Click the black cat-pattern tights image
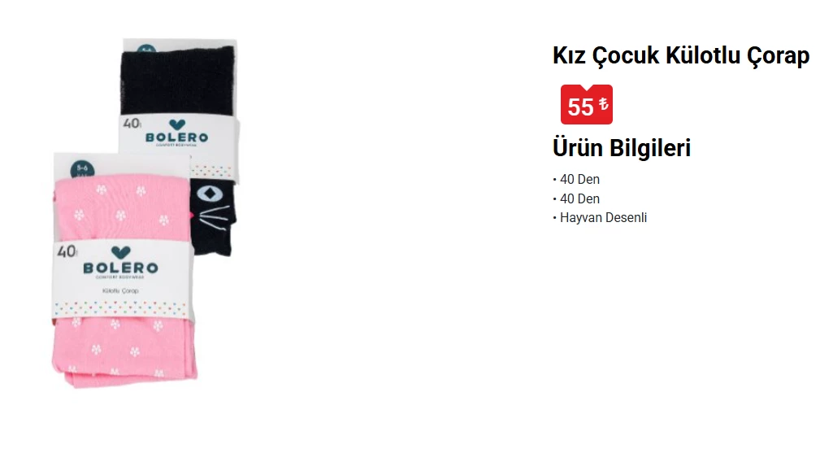Viewport: 820px width, 449px height. click(x=179, y=146)
